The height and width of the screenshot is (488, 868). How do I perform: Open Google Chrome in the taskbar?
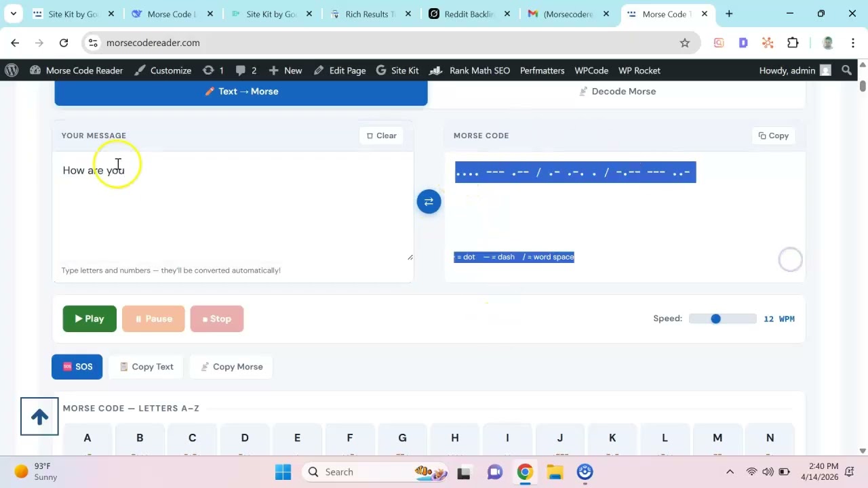pyautogui.click(x=525, y=472)
